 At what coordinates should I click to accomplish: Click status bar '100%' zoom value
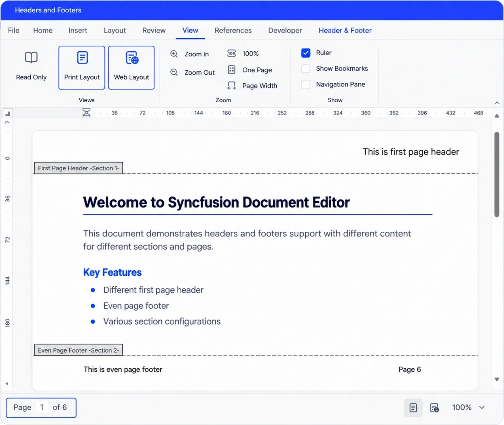pyautogui.click(x=461, y=407)
